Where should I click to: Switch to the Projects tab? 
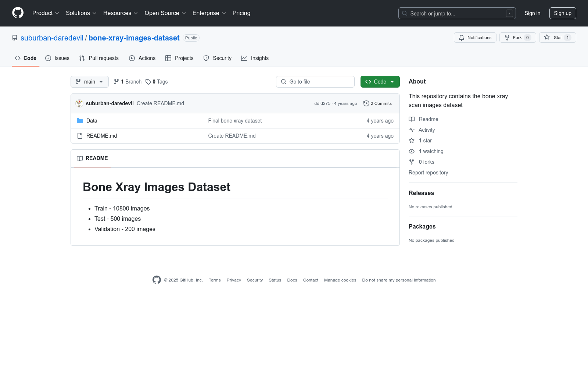pos(179,58)
